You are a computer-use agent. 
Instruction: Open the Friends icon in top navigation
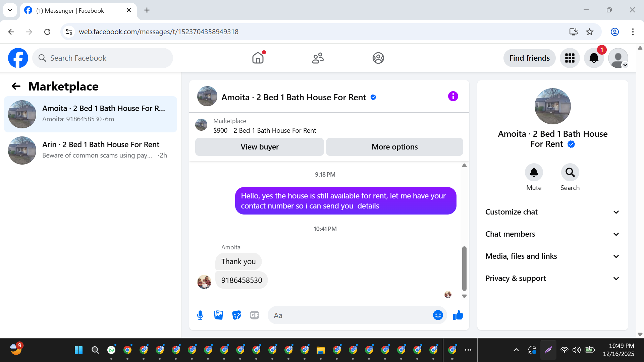[318, 58]
